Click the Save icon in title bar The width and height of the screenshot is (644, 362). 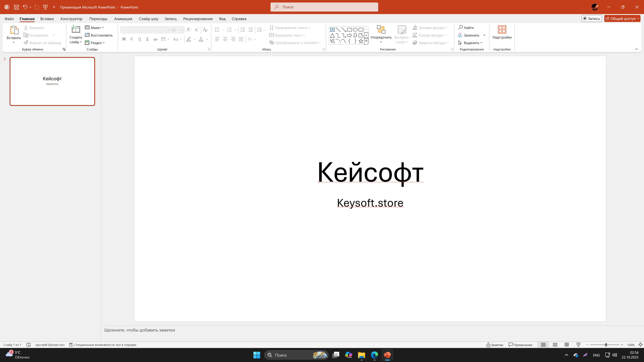tap(16, 7)
